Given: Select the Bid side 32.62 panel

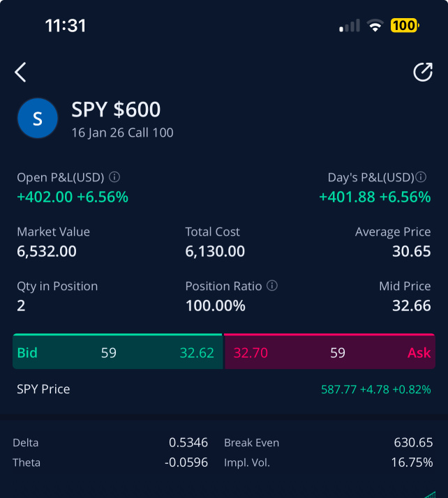Looking at the screenshot, I should pyautogui.click(x=117, y=352).
